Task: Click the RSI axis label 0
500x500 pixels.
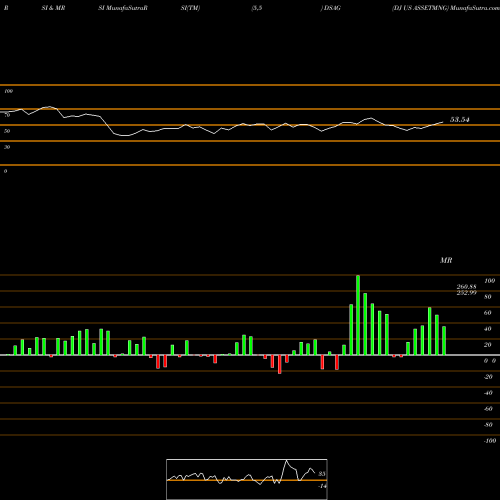Action: tap(5, 171)
